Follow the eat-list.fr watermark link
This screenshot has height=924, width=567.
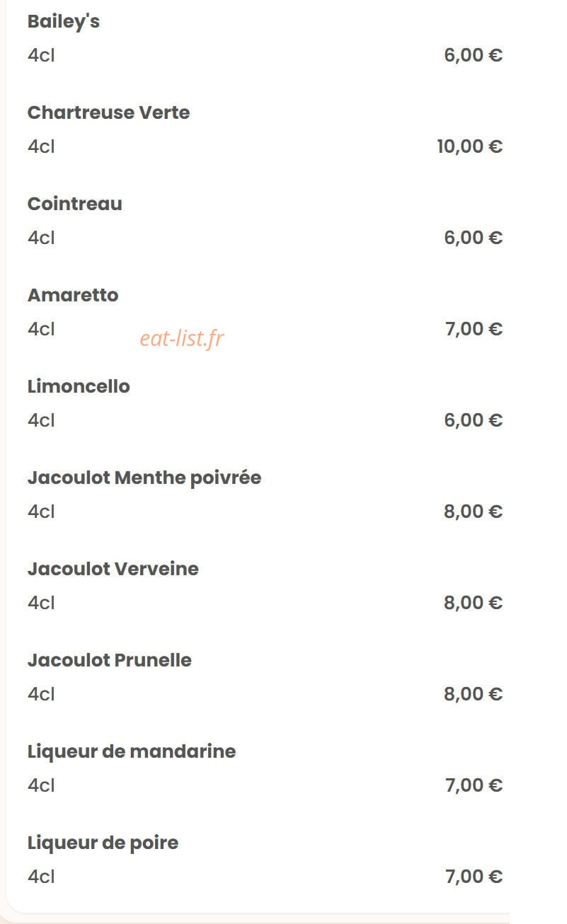(181, 339)
